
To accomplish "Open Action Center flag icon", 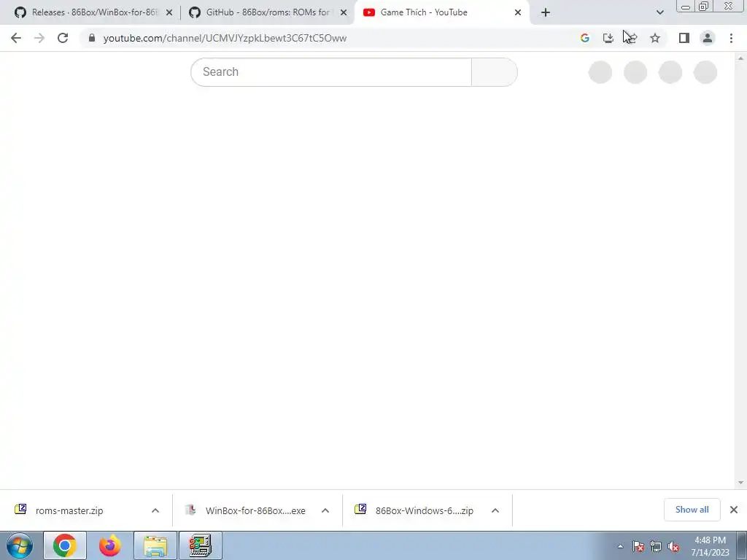I will pos(638,547).
